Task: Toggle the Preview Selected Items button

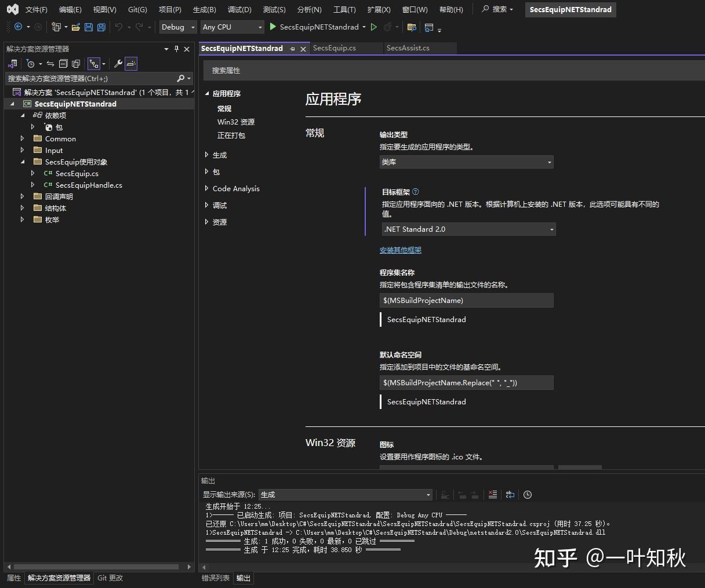Action: coord(131,64)
